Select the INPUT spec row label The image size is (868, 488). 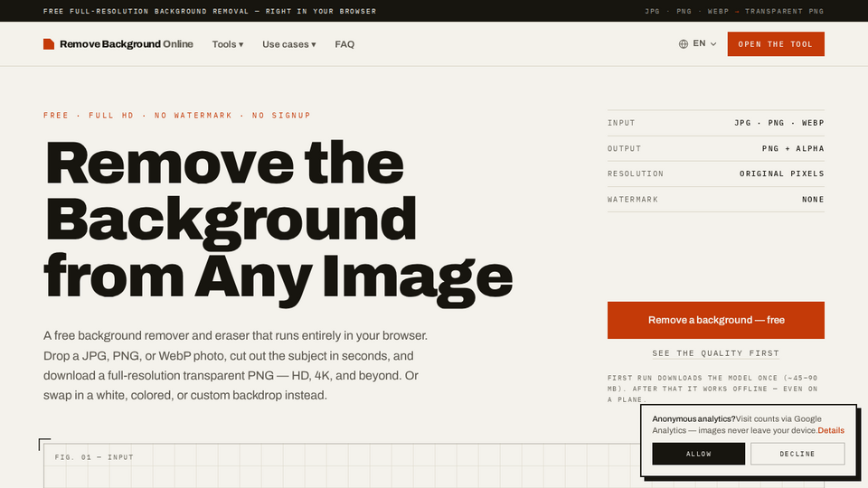[x=621, y=123]
